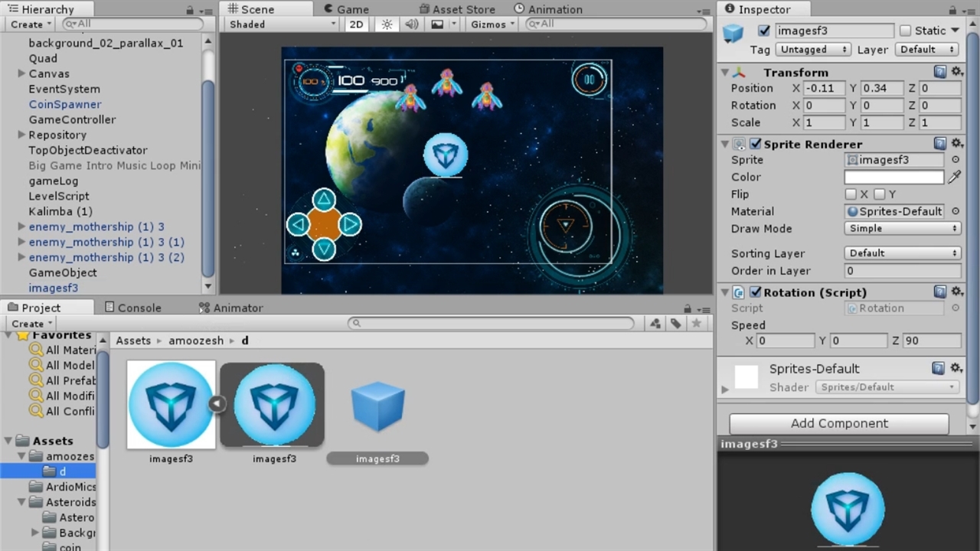Click the white Color swatch field

pyautogui.click(x=893, y=177)
